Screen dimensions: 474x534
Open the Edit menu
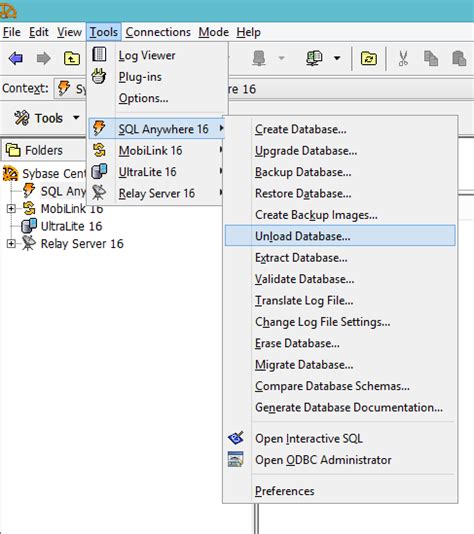coord(38,32)
